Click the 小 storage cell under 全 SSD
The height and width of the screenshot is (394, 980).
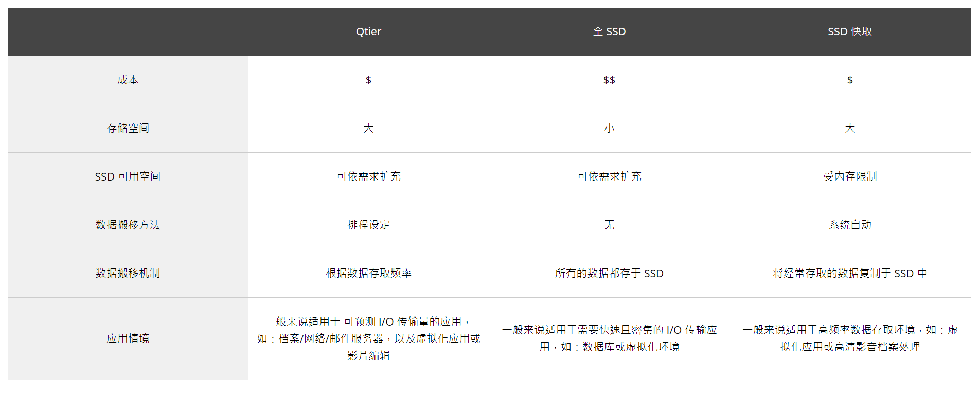click(x=609, y=128)
